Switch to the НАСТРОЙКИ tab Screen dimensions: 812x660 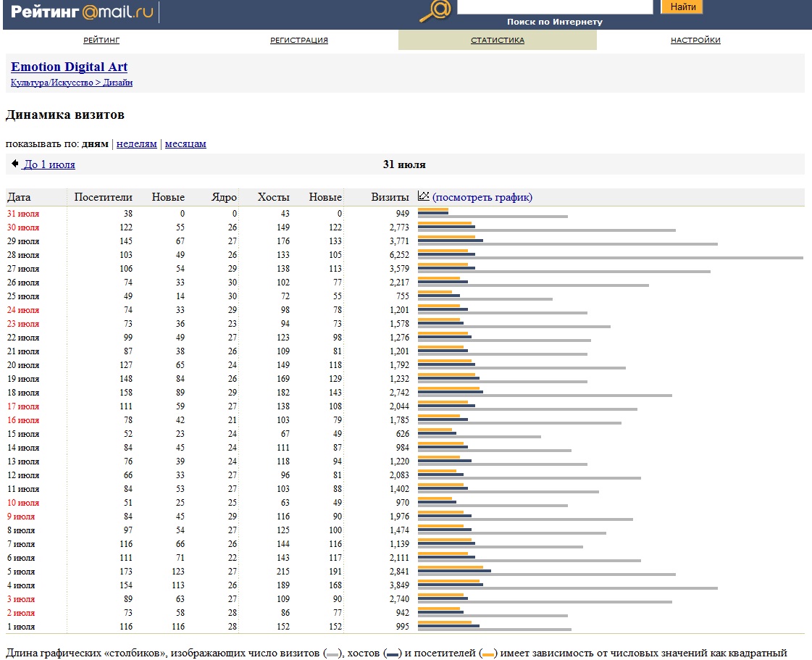pos(695,41)
